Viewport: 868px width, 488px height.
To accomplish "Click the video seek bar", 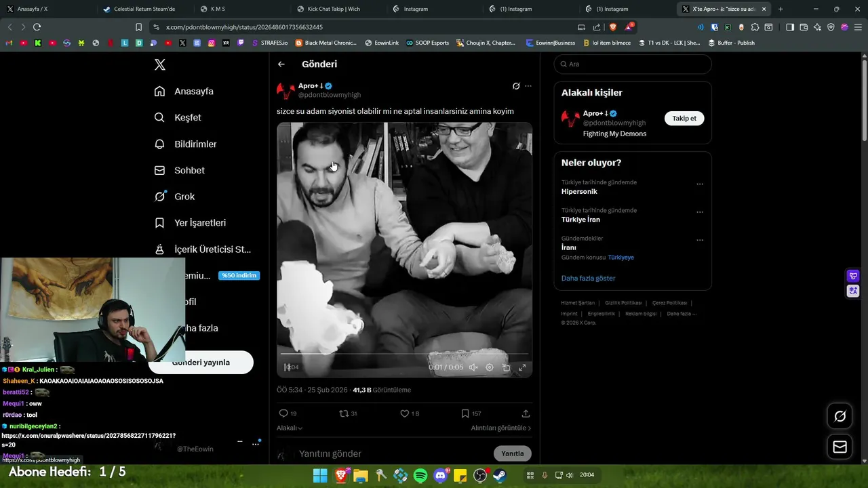I will [404, 354].
